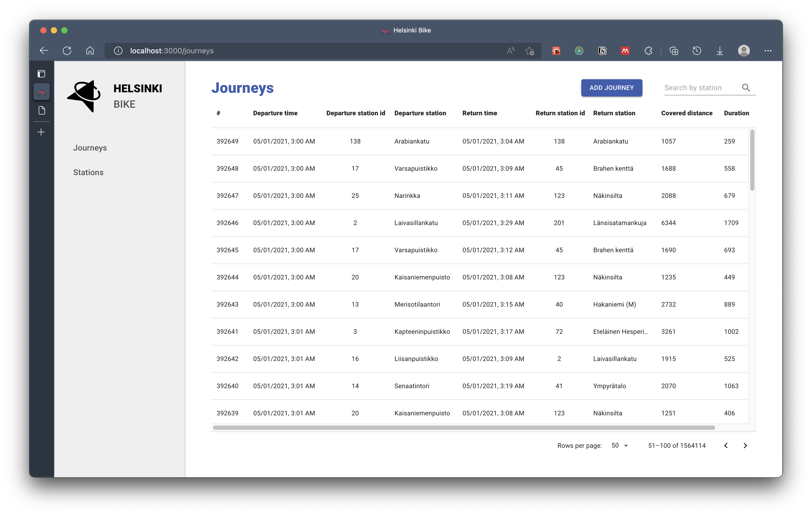Open the browser Extensions puzzle icon
812x516 pixels.
pos(648,50)
